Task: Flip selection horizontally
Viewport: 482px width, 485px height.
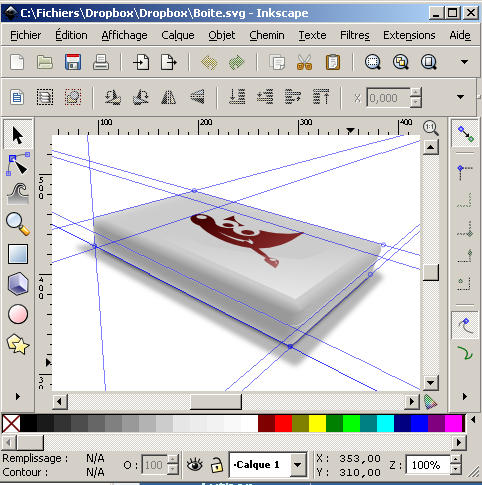Action: pos(169,97)
